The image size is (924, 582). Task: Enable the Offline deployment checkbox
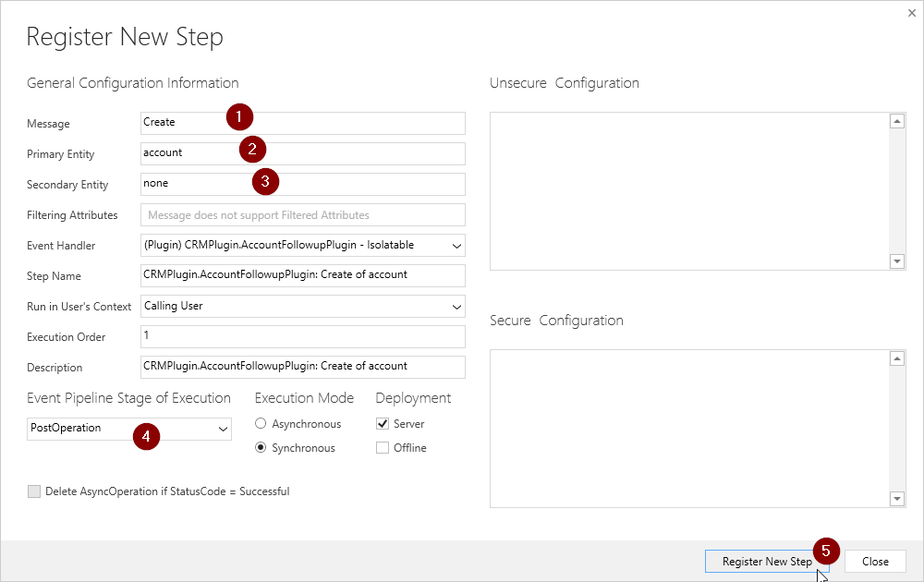pos(383,448)
